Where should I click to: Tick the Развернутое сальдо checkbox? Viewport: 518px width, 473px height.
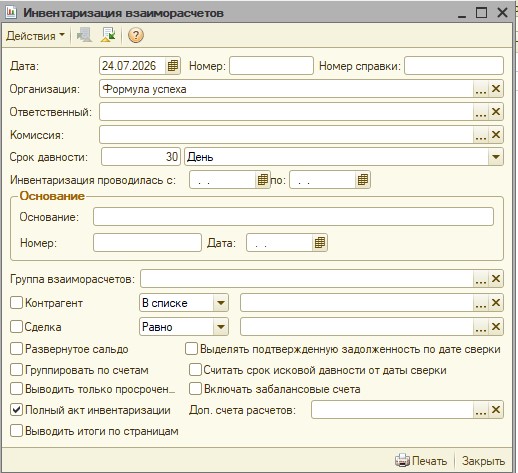coord(16,349)
